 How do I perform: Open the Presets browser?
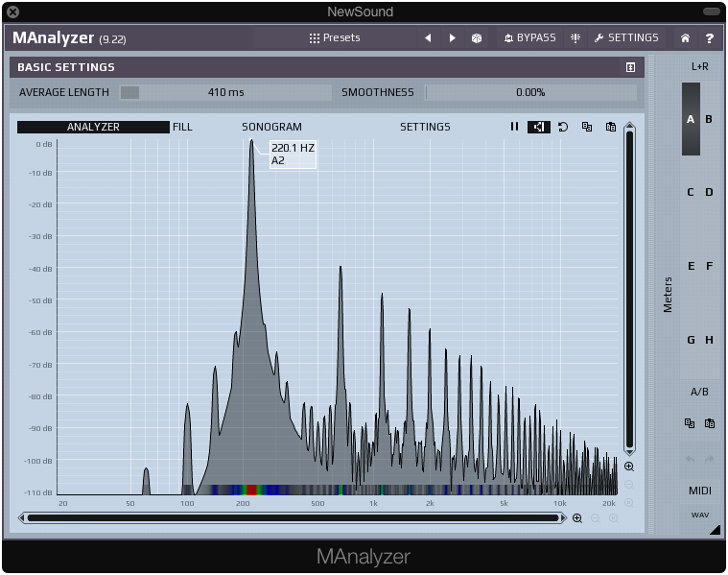pos(335,37)
